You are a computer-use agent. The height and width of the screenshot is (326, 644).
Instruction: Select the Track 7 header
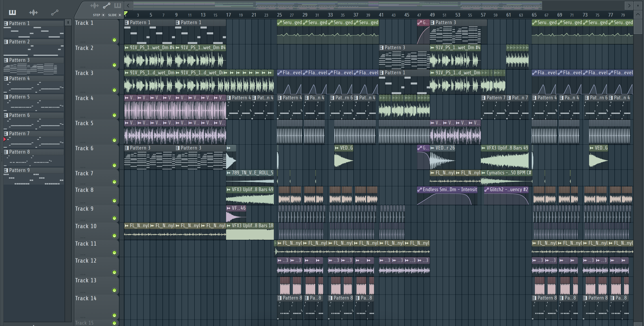[x=96, y=178]
